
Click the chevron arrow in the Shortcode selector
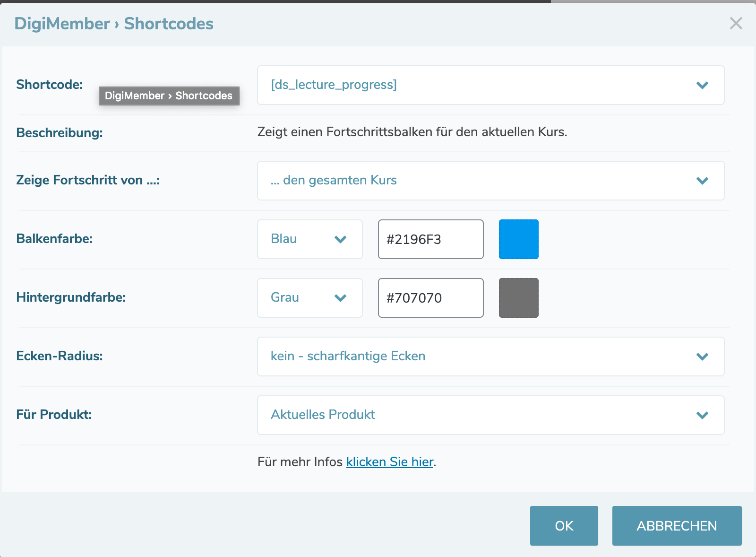click(702, 86)
